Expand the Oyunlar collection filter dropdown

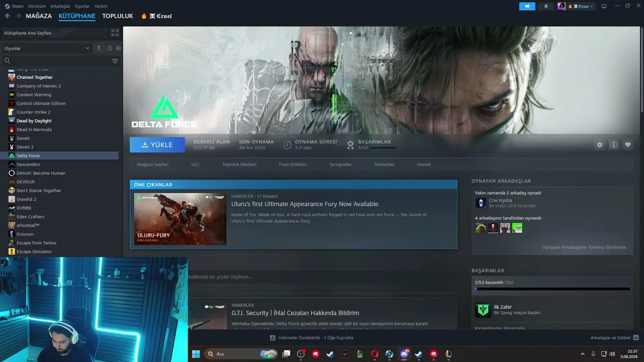(47, 48)
